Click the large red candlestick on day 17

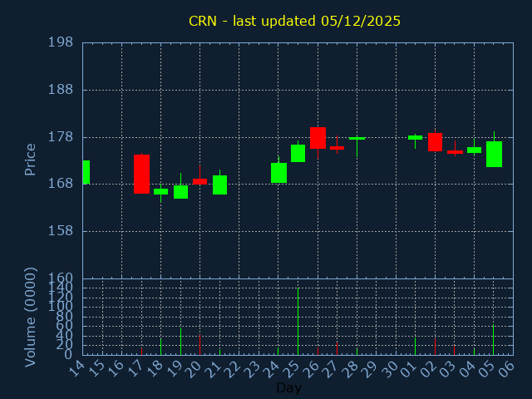tap(141, 174)
